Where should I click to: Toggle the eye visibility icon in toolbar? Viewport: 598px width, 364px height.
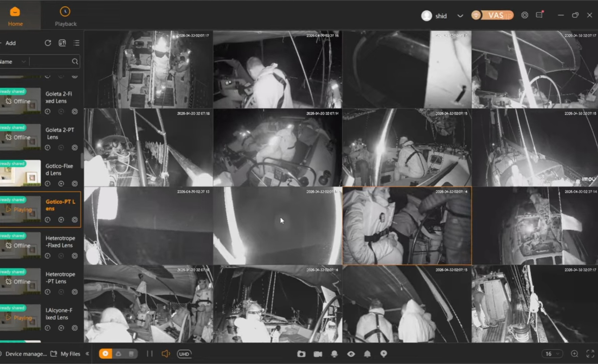click(351, 354)
